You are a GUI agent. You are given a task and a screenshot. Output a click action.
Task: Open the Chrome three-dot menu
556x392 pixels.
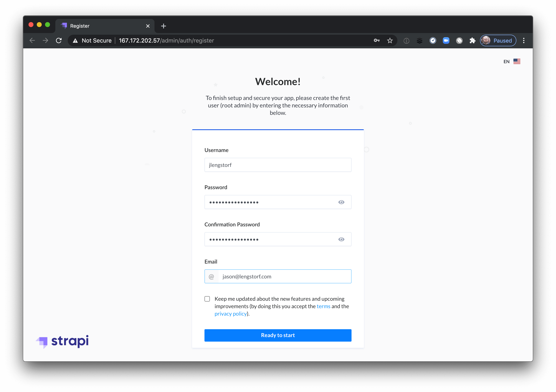(x=524, y=40)
